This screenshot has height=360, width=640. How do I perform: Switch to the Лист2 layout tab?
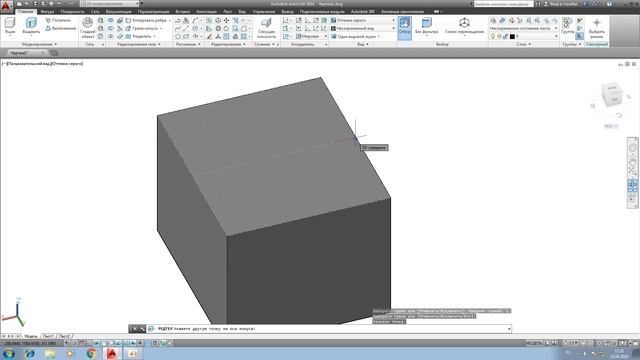pos(64,336)
